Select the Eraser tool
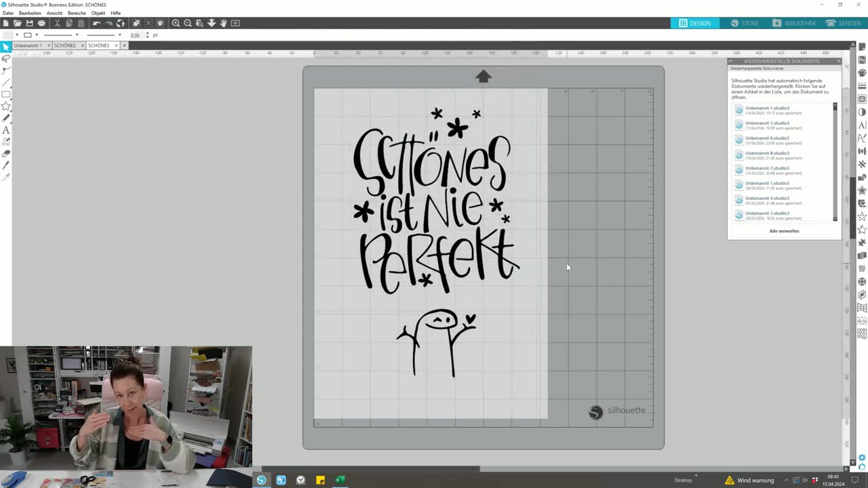The image size is (868, 488). (x=6, y=154)
